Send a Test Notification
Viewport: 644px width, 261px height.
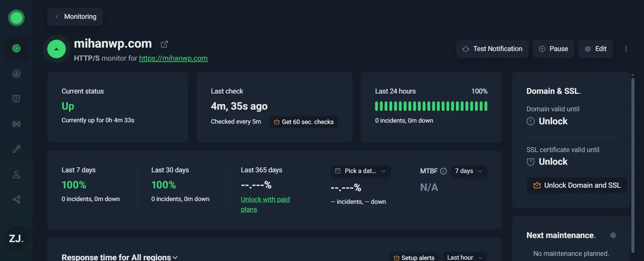492,49
